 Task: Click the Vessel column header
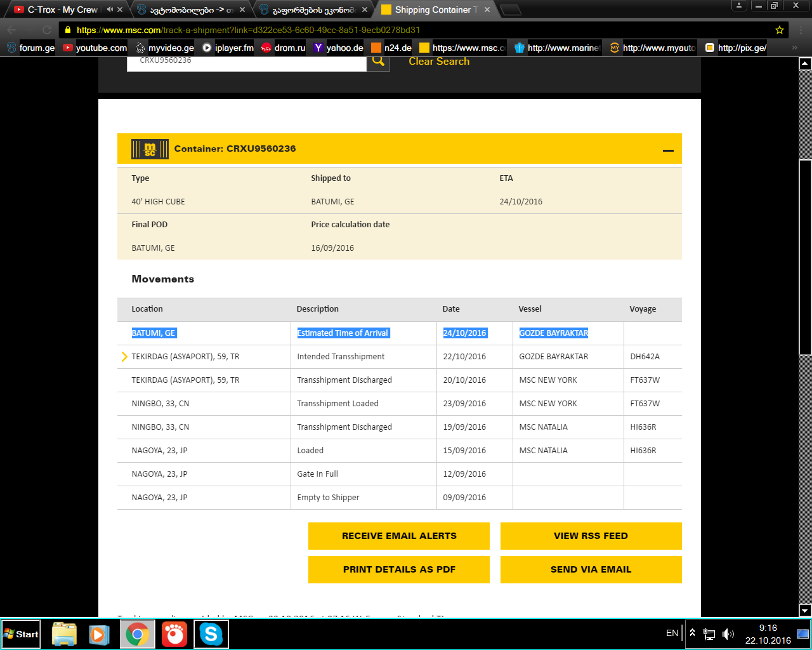530,309
